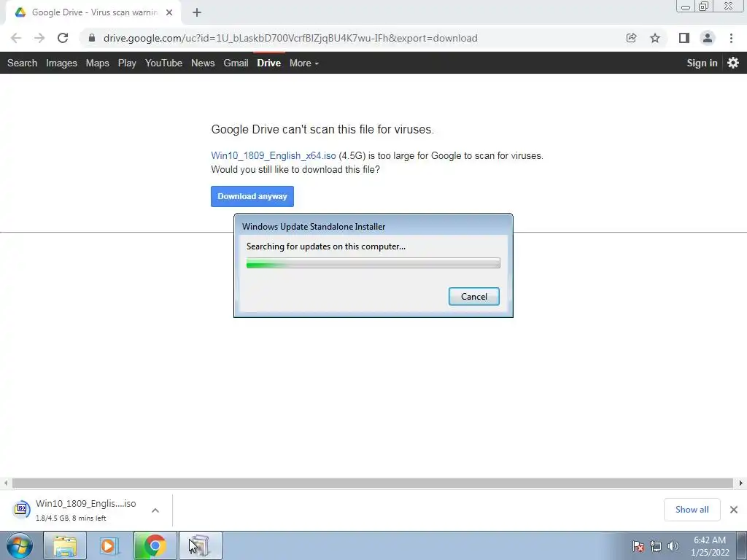Open a new tab with plus button
Viewport: 747px width, 560px height.
(x=197, y=12)
